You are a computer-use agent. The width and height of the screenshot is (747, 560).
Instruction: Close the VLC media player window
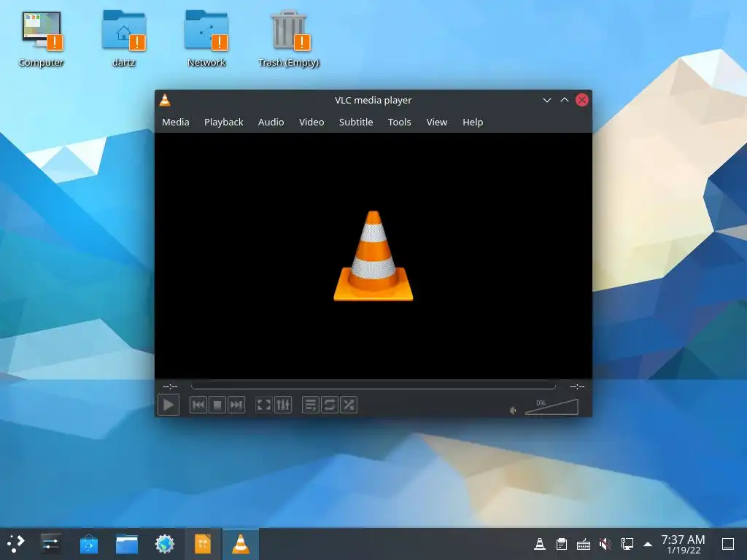(582, 100)
